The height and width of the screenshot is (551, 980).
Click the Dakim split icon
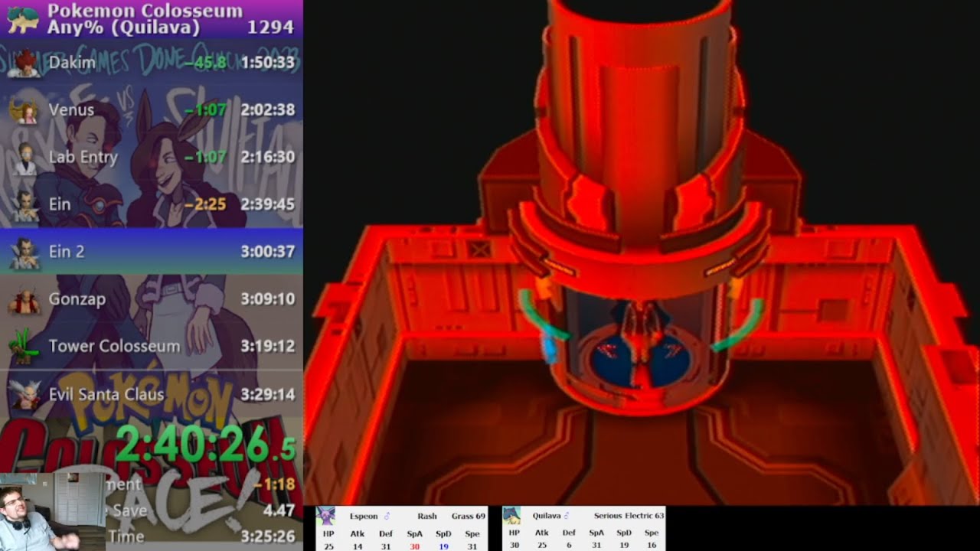(x=23, y=63)
